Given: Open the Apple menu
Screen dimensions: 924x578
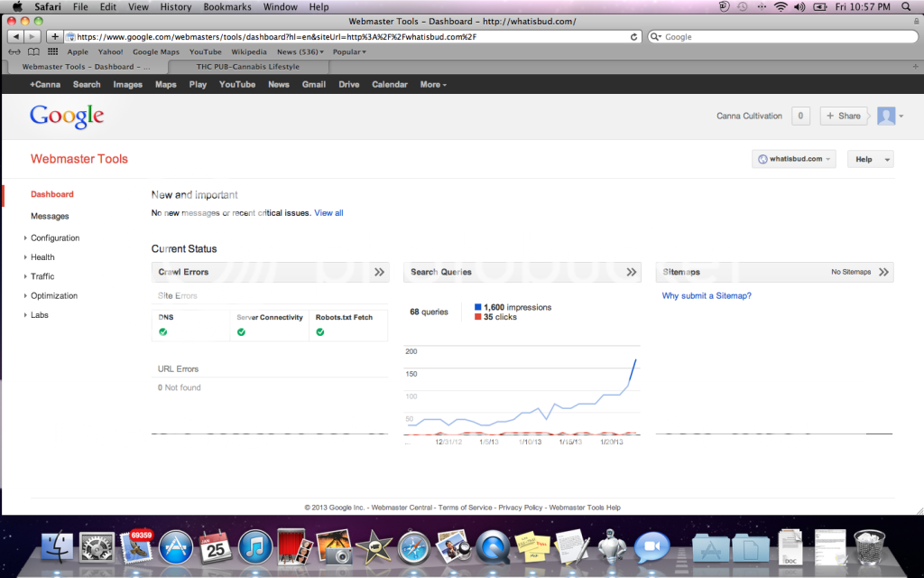Looking at the screenshot, I should coord(17,7).
